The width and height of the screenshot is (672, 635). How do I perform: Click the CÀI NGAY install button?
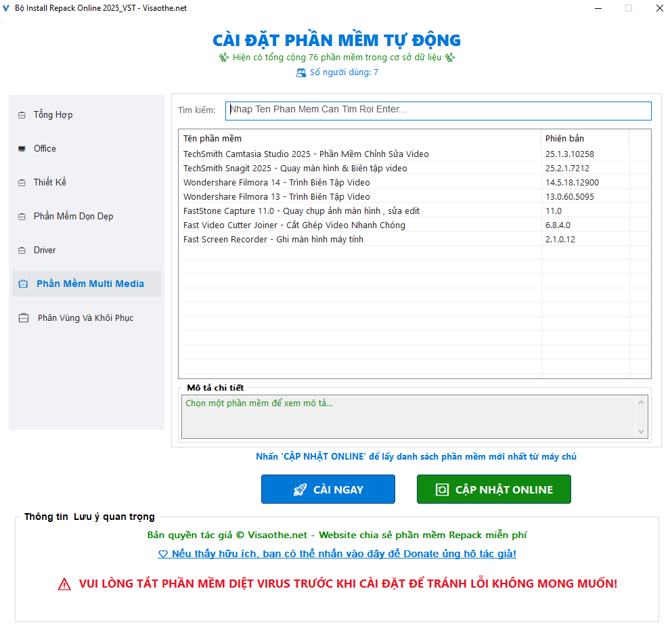click(x=328, y=489)
